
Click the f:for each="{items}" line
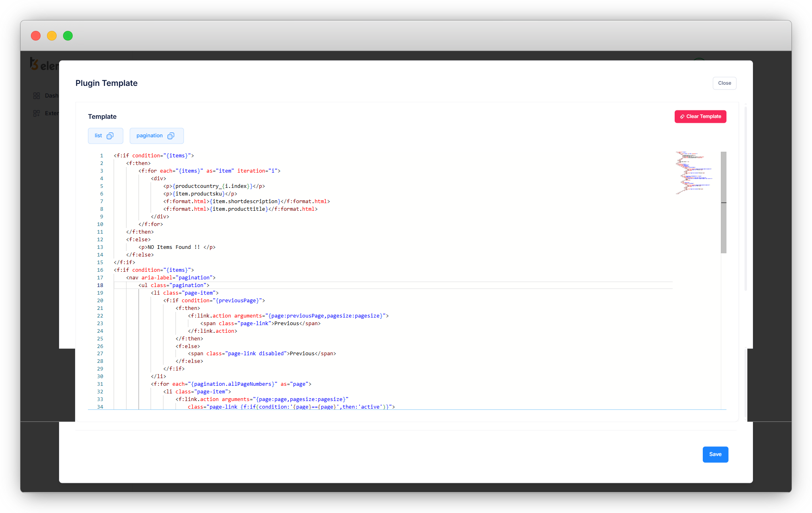click(210, 171)
